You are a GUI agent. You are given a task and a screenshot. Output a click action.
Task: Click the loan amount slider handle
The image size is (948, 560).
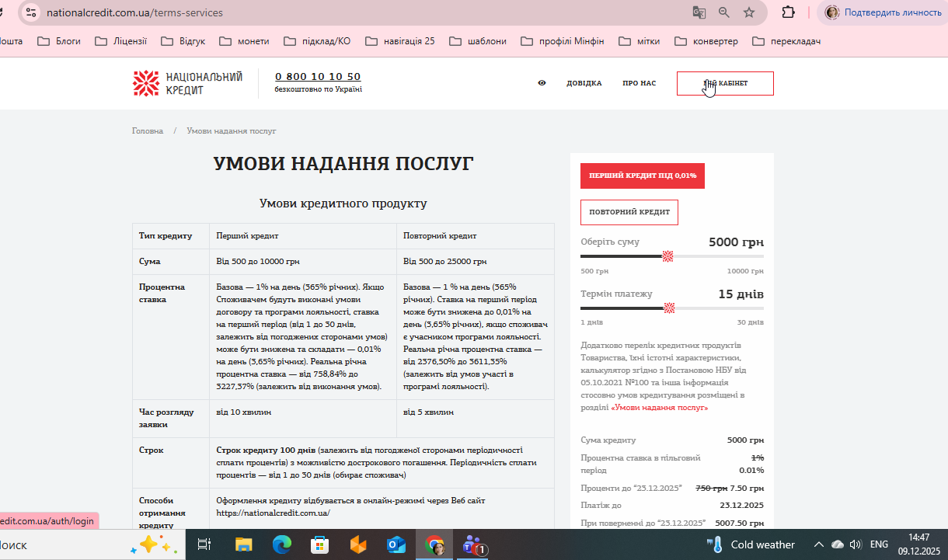(x=667, y=256)
